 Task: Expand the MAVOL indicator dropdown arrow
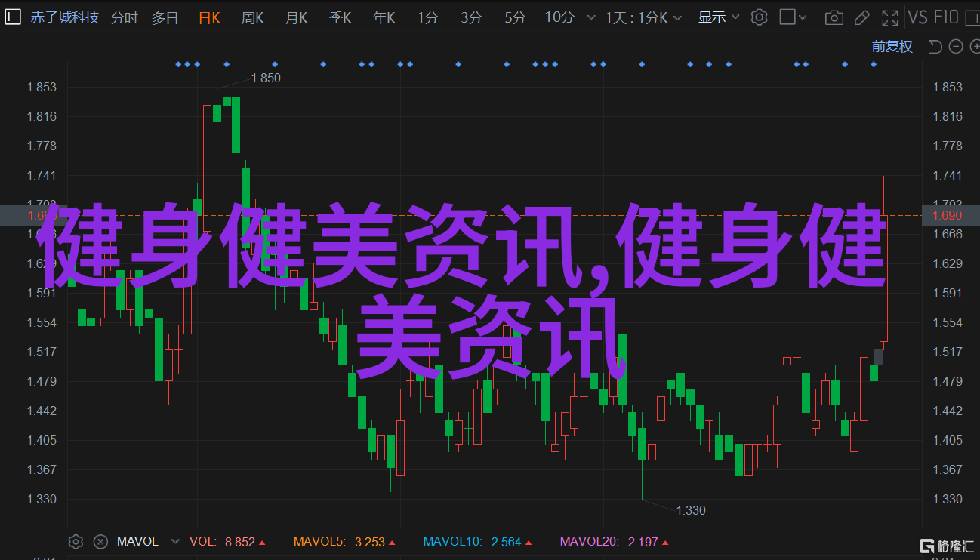(x=176, y=541)
